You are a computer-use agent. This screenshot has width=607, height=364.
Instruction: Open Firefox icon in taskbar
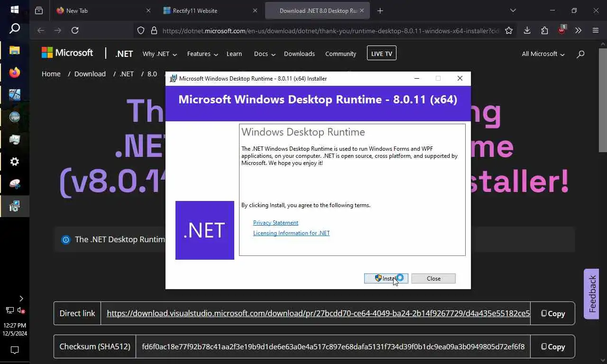click(15, 73)
